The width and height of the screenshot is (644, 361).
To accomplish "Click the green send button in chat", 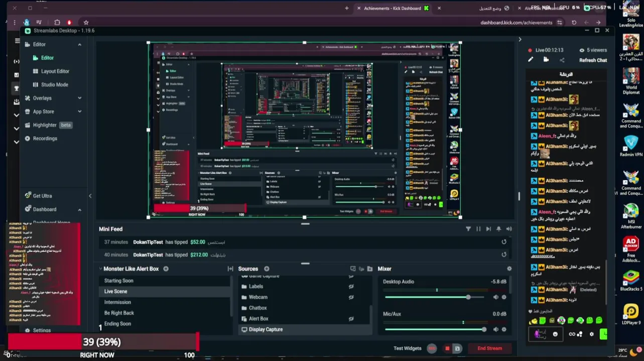I will point(603,334).
